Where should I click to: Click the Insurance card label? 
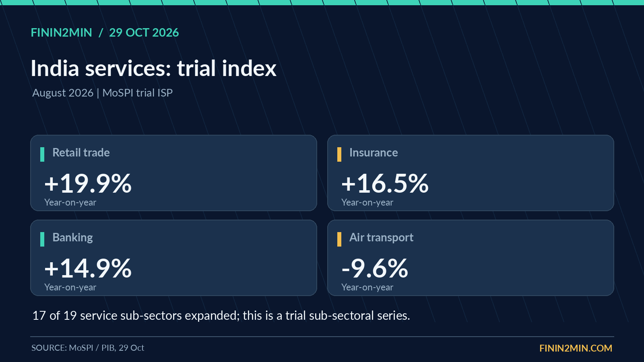(374, 153)
